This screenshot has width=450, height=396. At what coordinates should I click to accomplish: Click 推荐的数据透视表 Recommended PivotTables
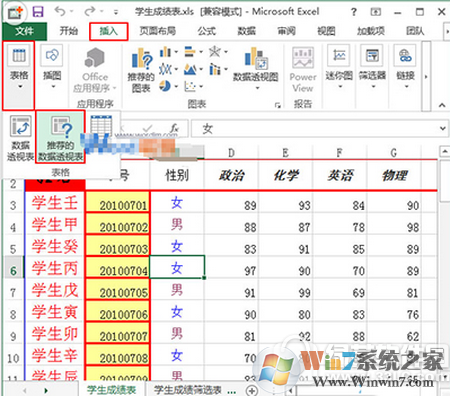point(60,138)
